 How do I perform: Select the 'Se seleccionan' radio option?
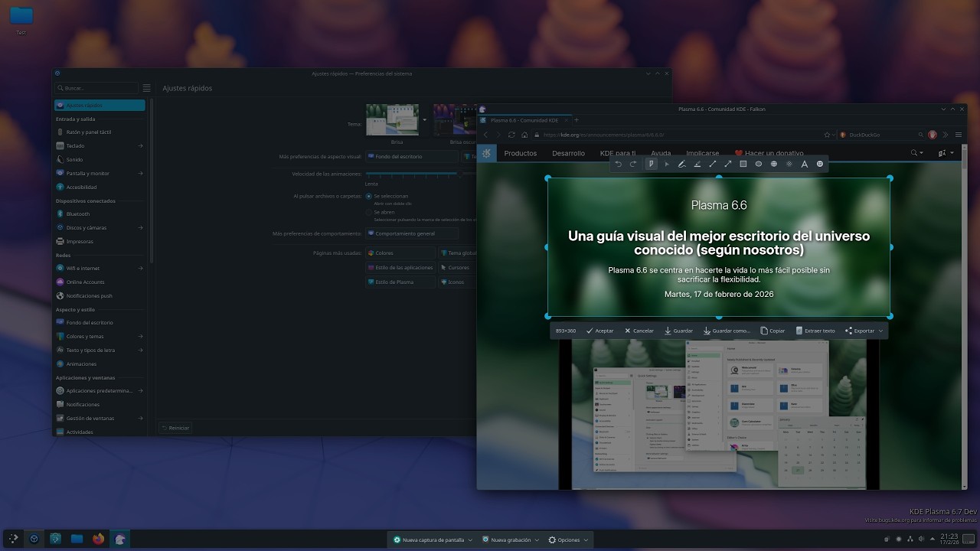point(369,196)
